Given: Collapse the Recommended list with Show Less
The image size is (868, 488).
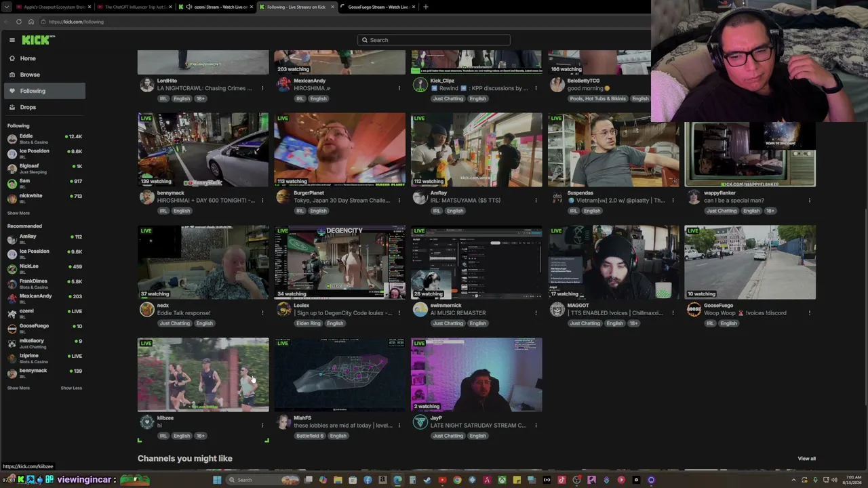Looking at the screenshot, I should pyautogui.click(x=71, y=388).
